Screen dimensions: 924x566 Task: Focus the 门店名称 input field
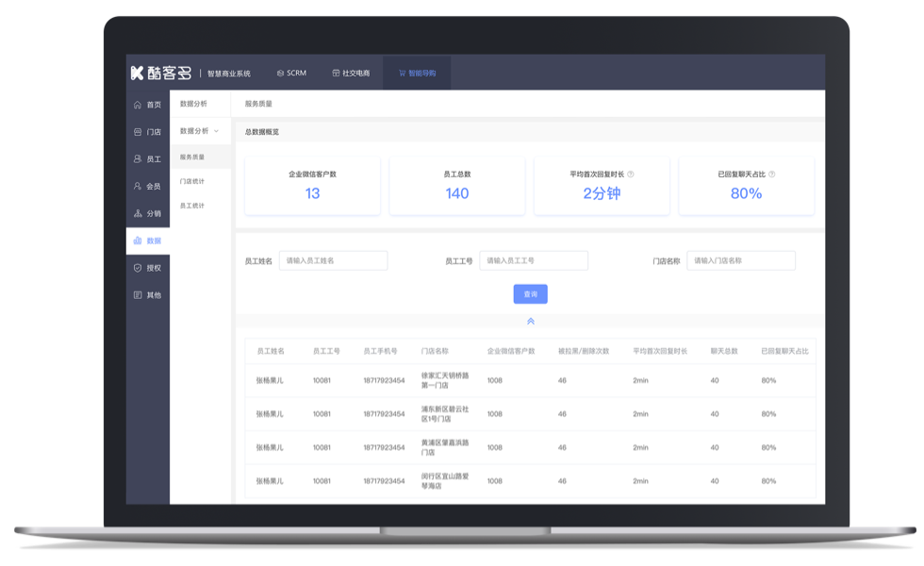click(x=741, y=260)
